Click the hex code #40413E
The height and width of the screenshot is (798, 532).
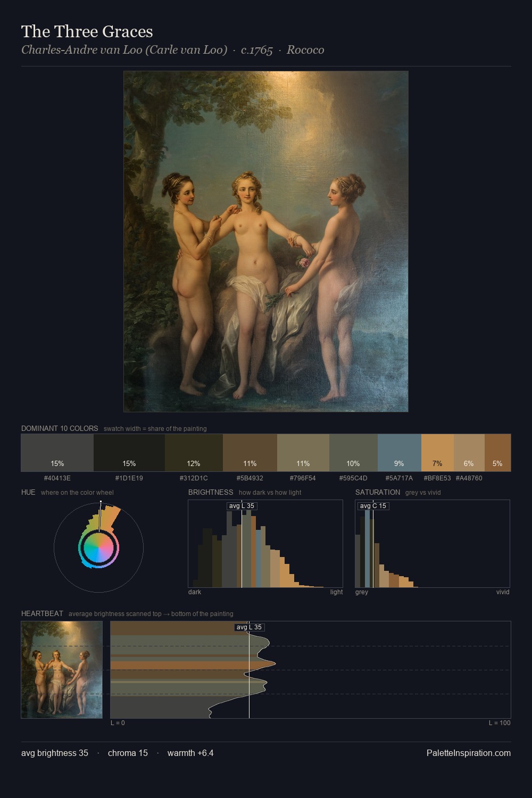(57, 478)
